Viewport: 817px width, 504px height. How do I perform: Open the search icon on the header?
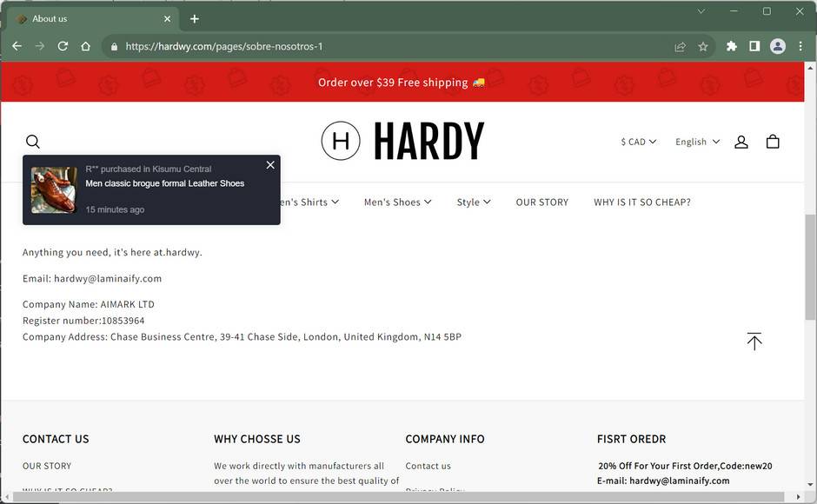pos(33,142)
